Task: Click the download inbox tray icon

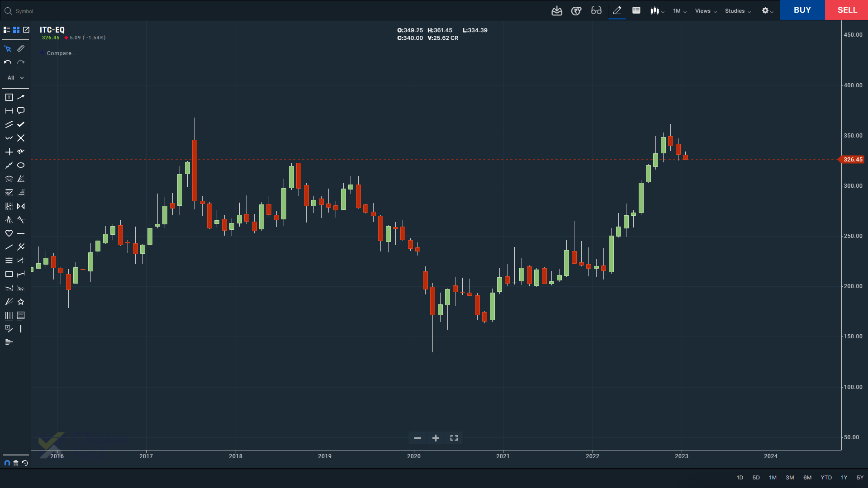Action: coord(557,10)
